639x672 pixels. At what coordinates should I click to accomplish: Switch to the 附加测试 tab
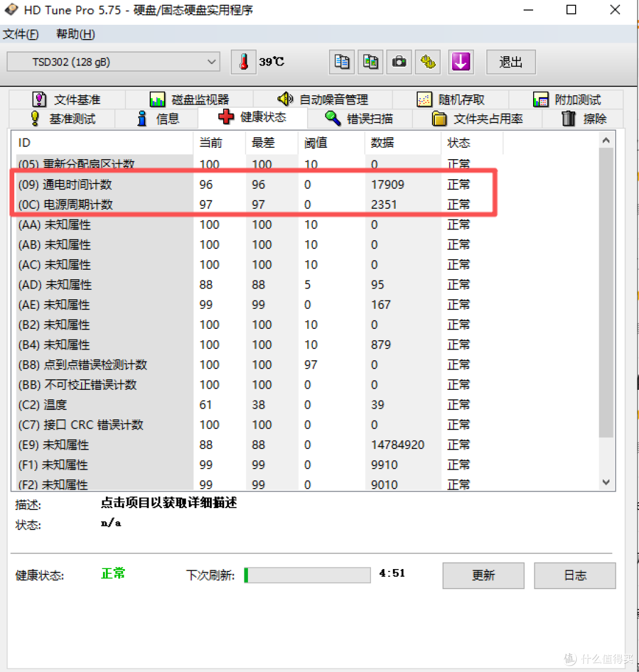pos(567,99)
